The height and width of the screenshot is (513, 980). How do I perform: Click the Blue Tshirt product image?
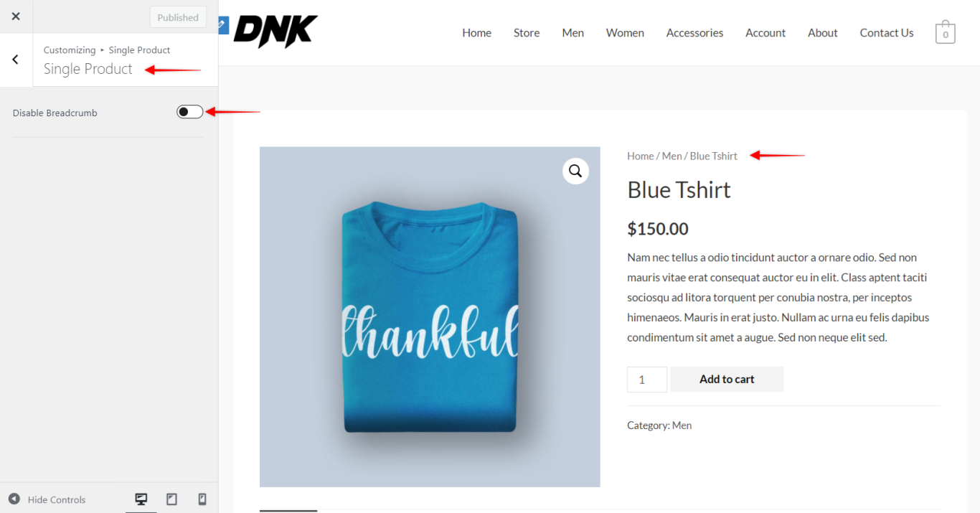[x=430, y=317]
